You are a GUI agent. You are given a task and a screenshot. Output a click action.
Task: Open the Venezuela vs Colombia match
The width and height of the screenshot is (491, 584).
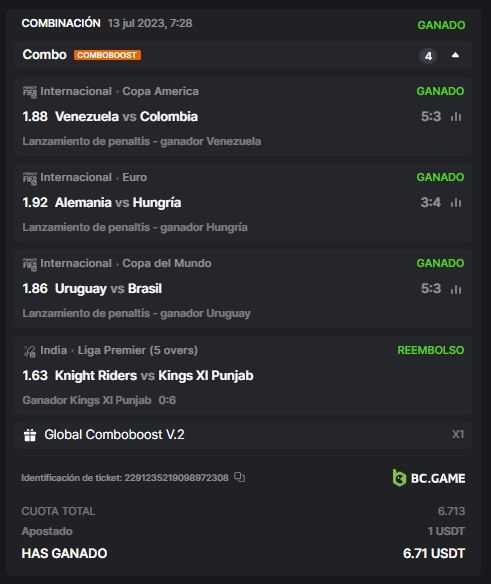pos(126,117)
